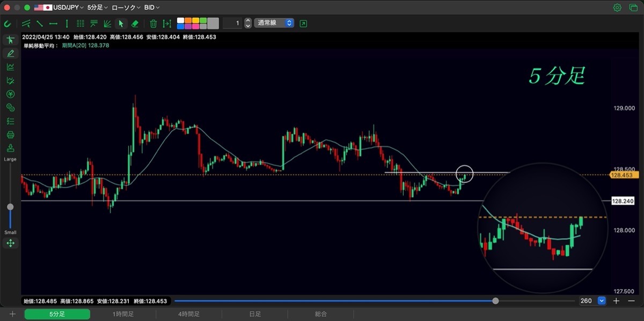This screenshot has height=321, width=644.
Task: Click the bottom chart range slider handle
Action: pos(495,301)
